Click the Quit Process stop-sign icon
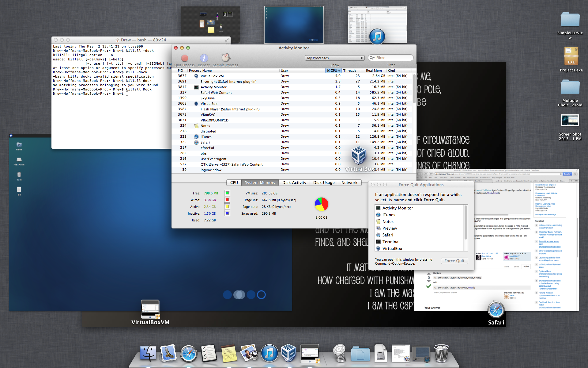Image resolution: width=588 pixels, height=368 pixels. [185, 58]
